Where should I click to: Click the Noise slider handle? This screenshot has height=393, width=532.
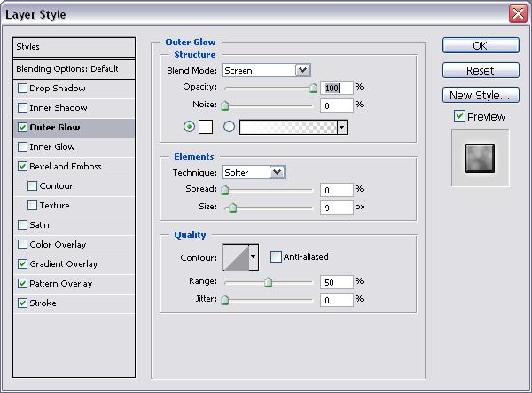pyautogui.click(x=224, y=106)
